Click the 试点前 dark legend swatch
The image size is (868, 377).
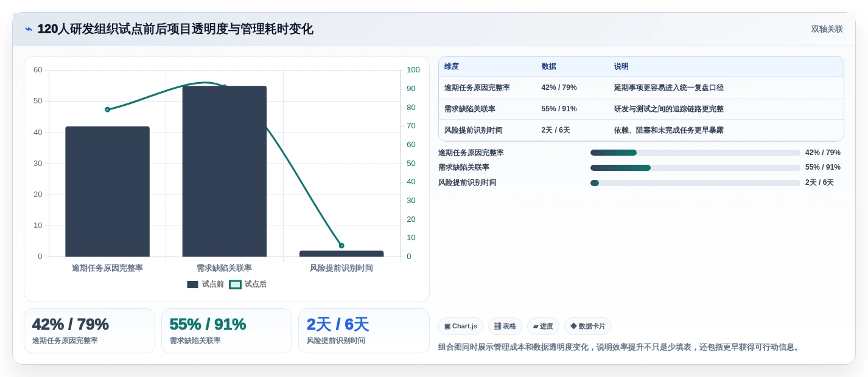coord(192,285)
